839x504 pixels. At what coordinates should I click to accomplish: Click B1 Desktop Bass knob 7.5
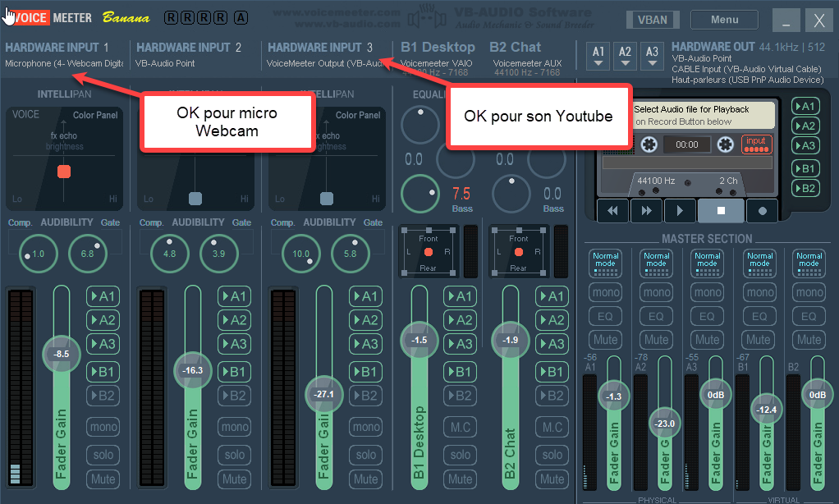pyautogui.click(x=420, y=194)
